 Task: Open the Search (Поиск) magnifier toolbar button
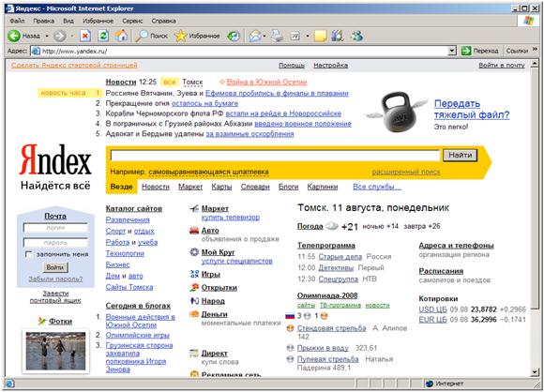pyautogui.click(x=152, y=36)
